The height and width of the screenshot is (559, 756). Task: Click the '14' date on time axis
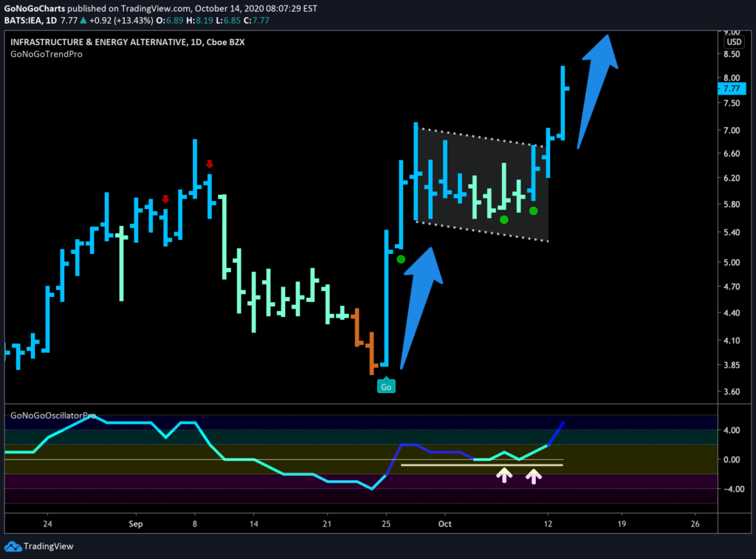(254, 524)
